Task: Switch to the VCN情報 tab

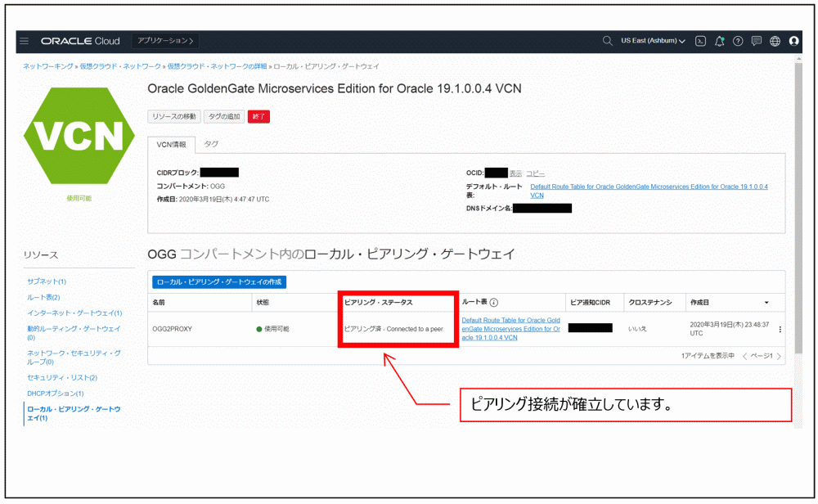Action: pos(172,145)
